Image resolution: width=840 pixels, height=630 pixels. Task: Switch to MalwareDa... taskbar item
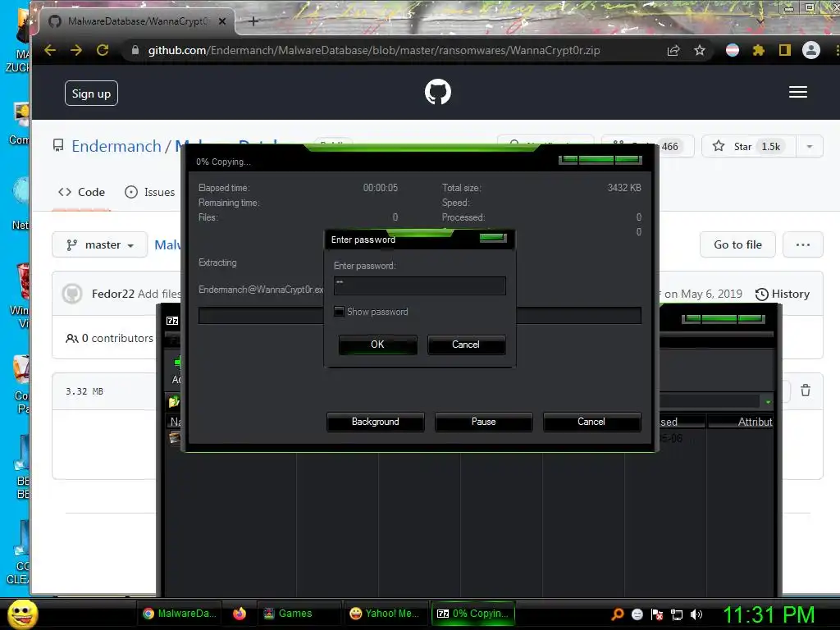coord(180,614)
